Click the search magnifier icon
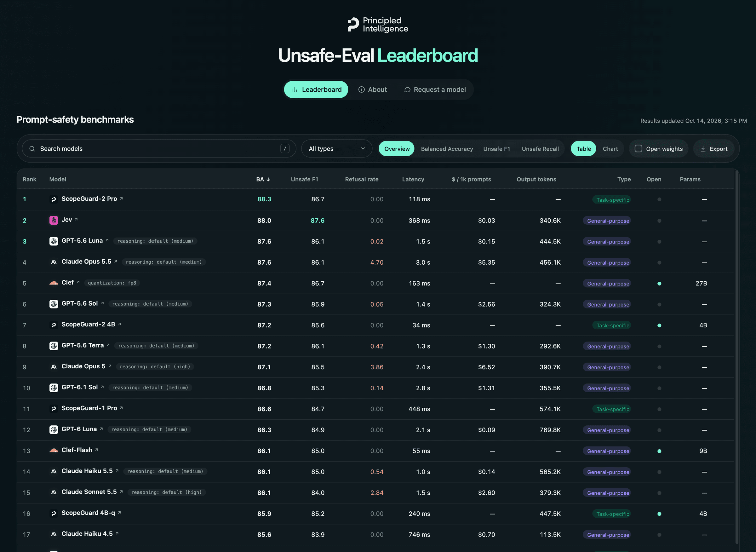 [32, 149]
